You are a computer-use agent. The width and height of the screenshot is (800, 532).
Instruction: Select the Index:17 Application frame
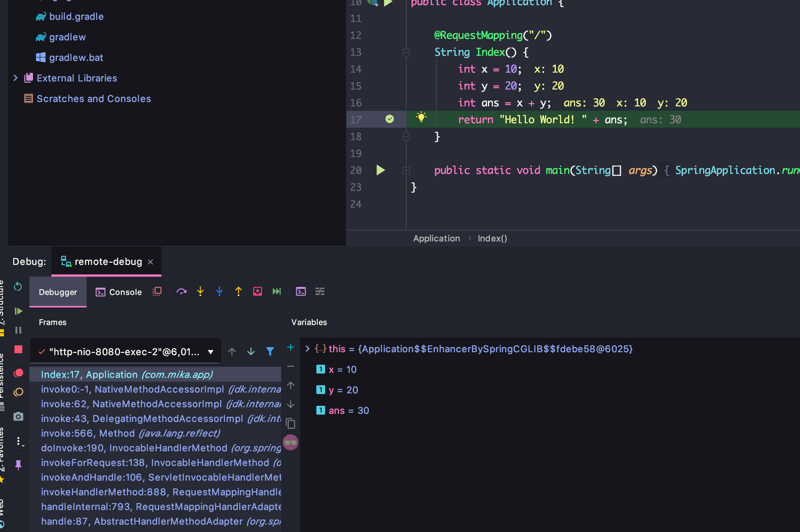[x=127, y=374]
